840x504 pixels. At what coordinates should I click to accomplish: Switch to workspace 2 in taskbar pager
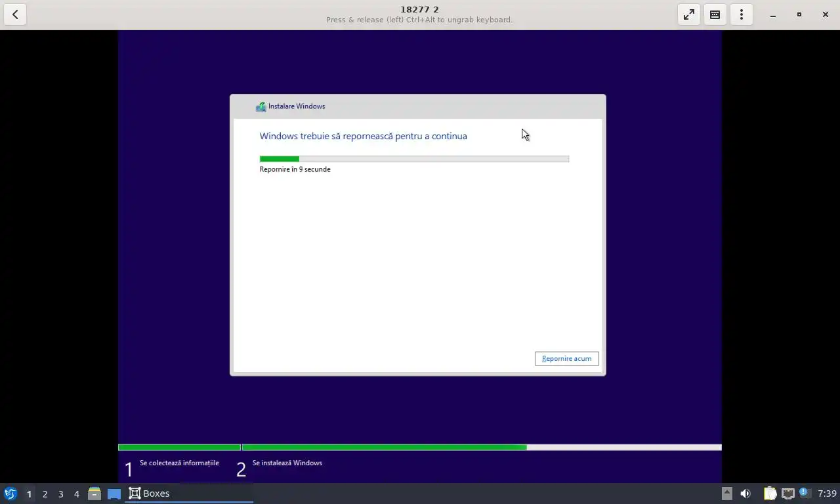point(45,493)
